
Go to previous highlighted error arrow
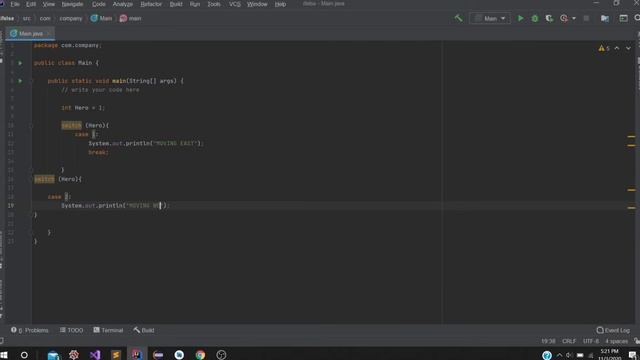[x=617, y=48]
